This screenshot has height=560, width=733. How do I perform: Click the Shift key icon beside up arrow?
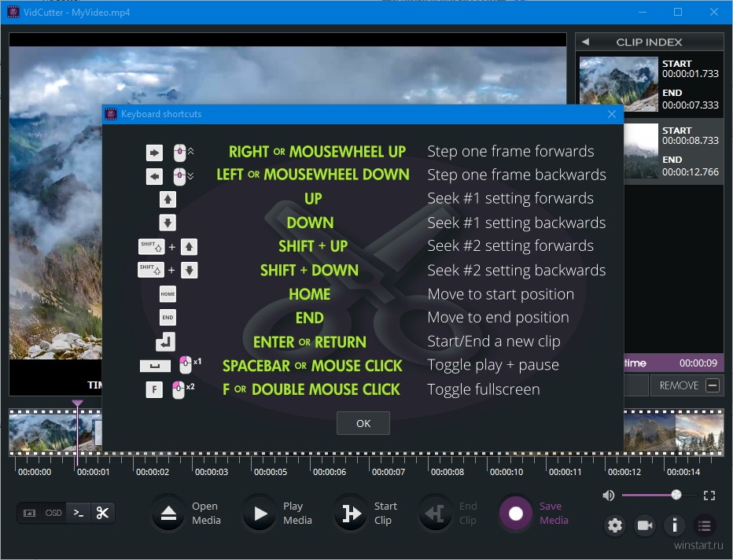tap(152, 246)
